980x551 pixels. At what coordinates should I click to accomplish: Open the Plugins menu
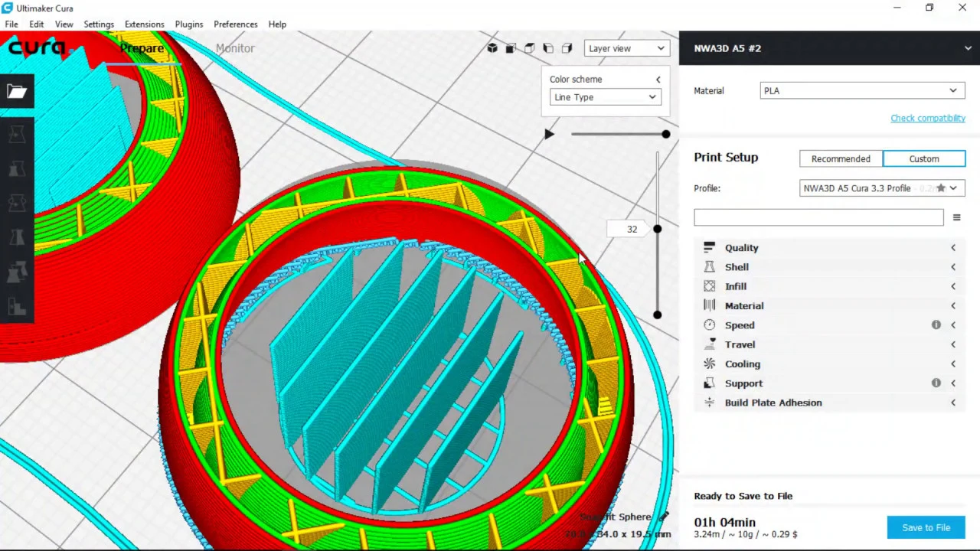coord(188,24)
